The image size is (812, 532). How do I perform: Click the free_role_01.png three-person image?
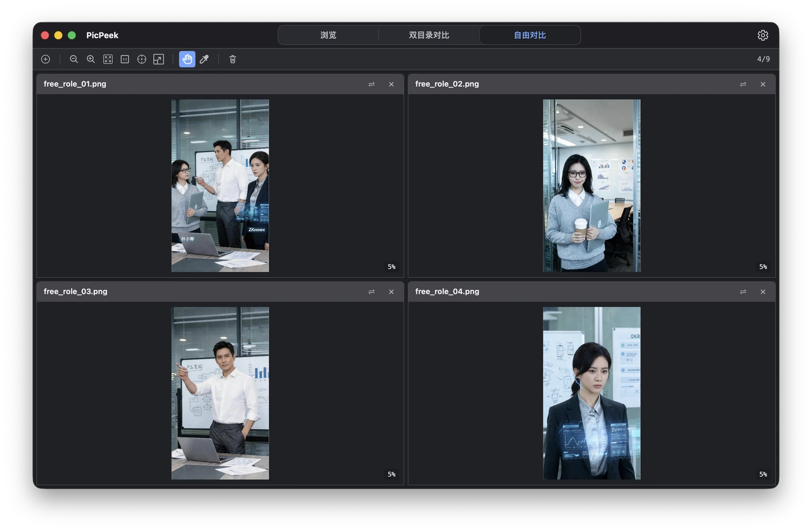point(220,186)
